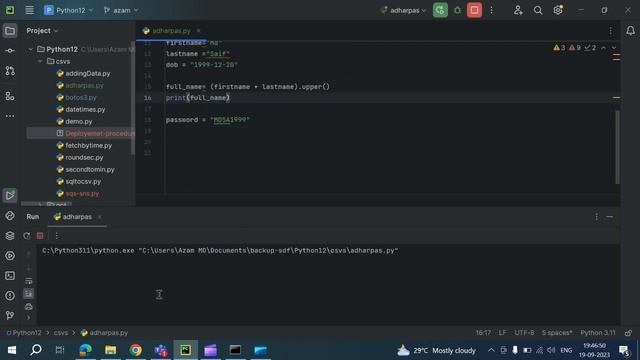This screenshot has height=360, width=640.
Task: Open the layered Services tool window icon
Action: [10, 236]
